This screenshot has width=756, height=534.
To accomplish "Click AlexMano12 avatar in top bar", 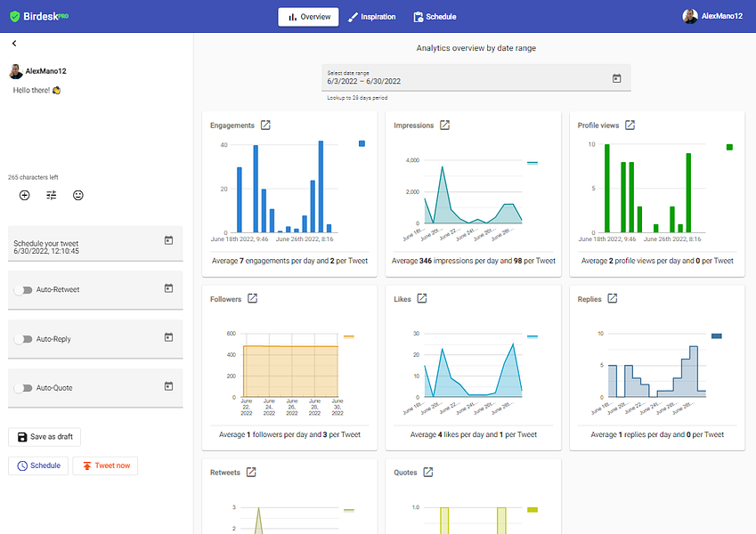I will (690, 16).
